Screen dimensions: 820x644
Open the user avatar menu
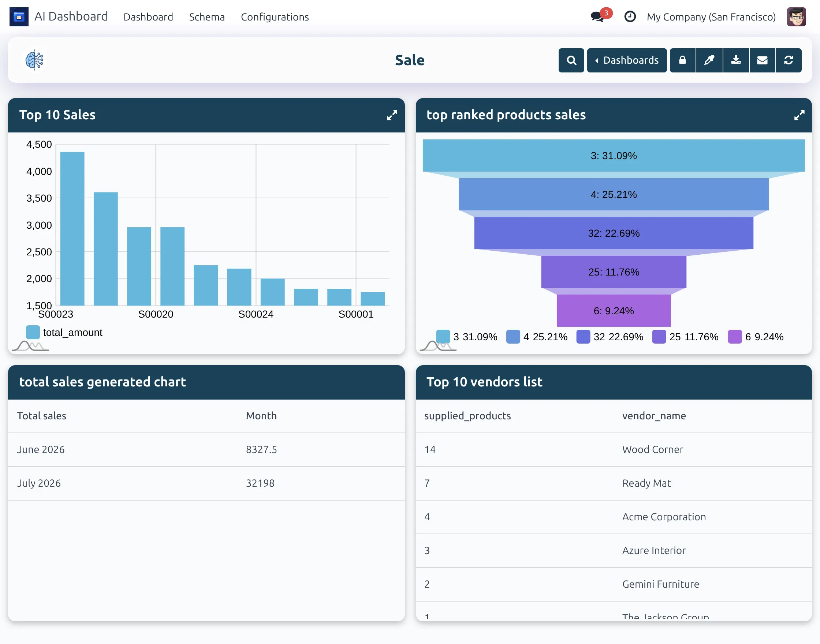(x=796, y=16)
